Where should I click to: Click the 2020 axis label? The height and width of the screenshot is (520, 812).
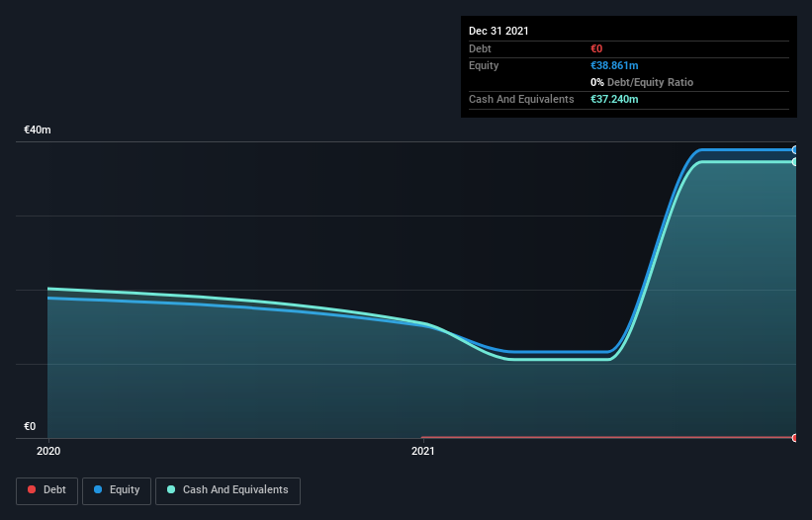tap(48, 451)
